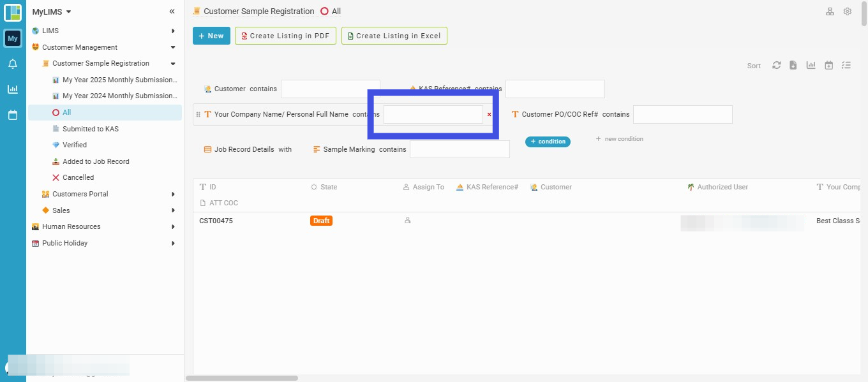Viewport: 868px width, 382px height.
Task: Select the All view in sidebar
Action: coord(105,112)
